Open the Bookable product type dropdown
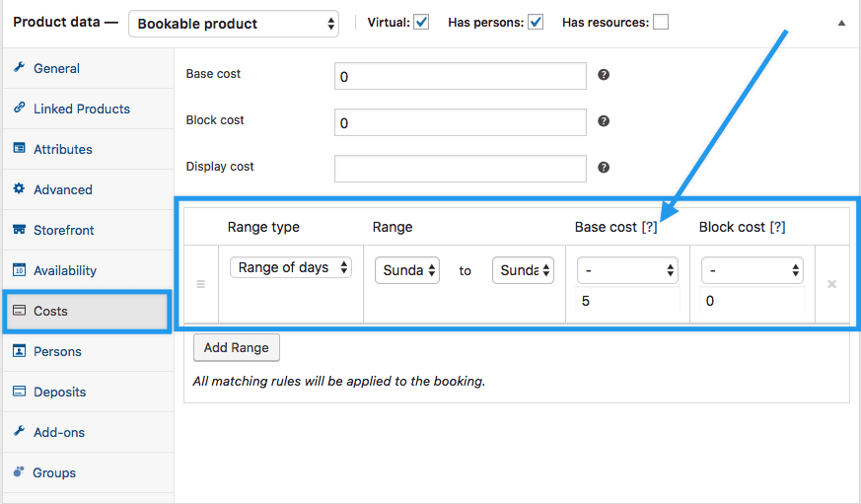This screenshot has width=861, height=504. (x=234, y=24)
